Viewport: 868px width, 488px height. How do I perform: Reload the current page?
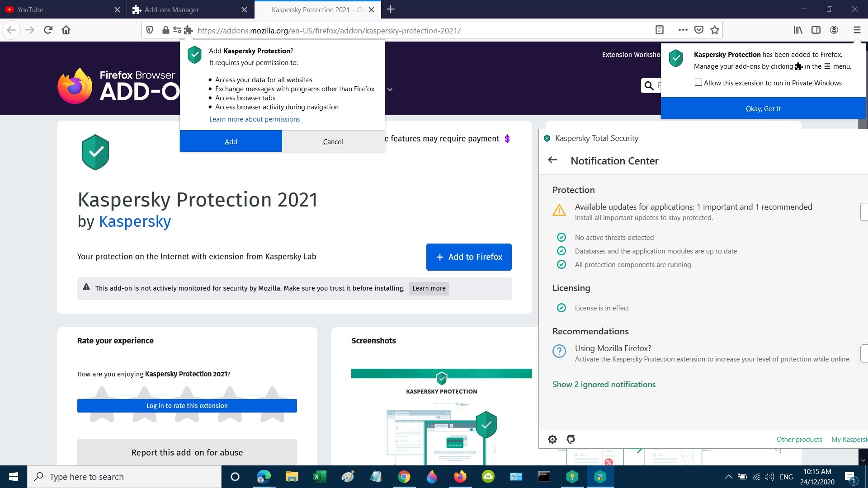coord(48,30)
